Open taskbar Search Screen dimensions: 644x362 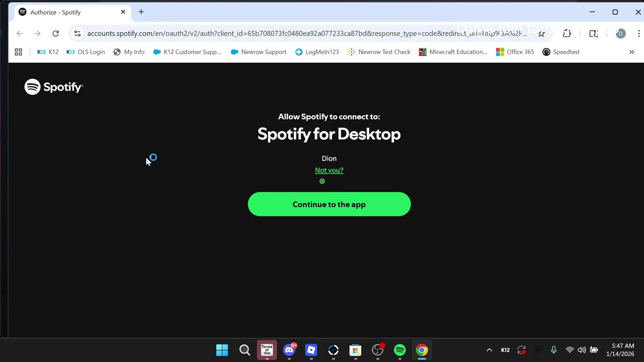coord(245,350)
